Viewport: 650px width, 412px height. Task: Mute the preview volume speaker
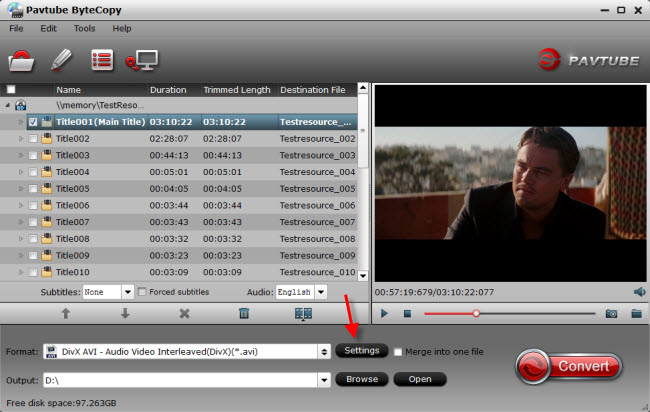tap(639, 292)
